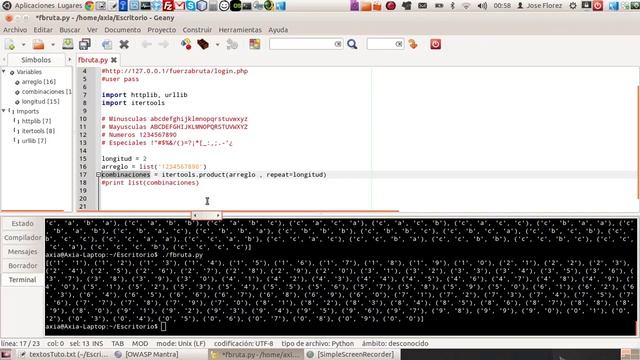Open the new file template dropdown arrow
The image size is (640, 360).
tap(23, 44)
